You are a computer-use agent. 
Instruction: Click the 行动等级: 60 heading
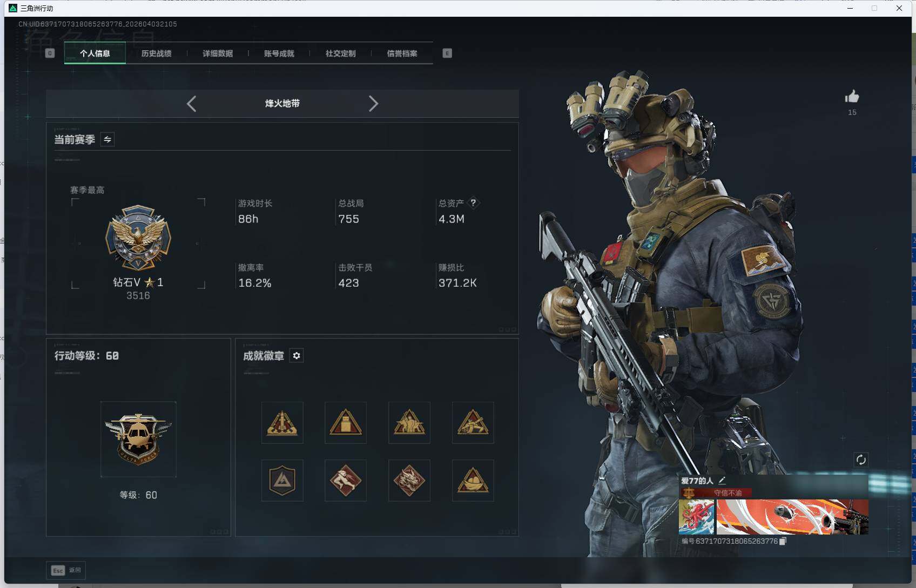point(86,356)
